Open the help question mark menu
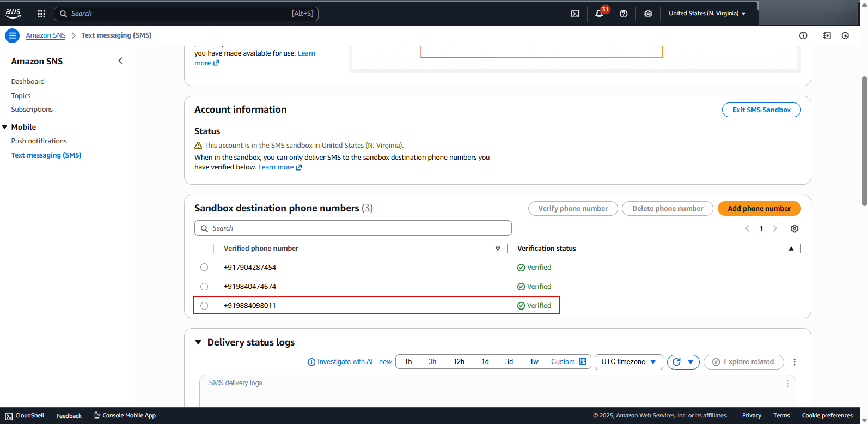The width and height of the screenshot is (868, 424). tap(624, 14)
